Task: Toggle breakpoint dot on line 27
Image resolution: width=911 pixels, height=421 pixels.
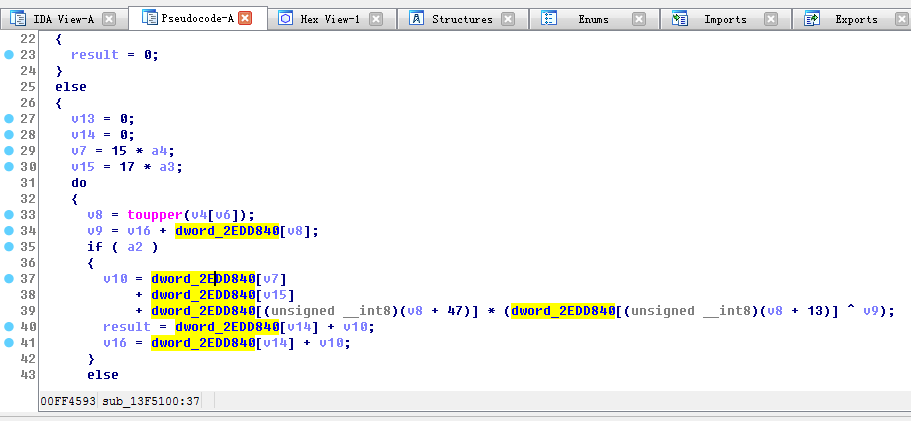Action: (x=9, y=118)
